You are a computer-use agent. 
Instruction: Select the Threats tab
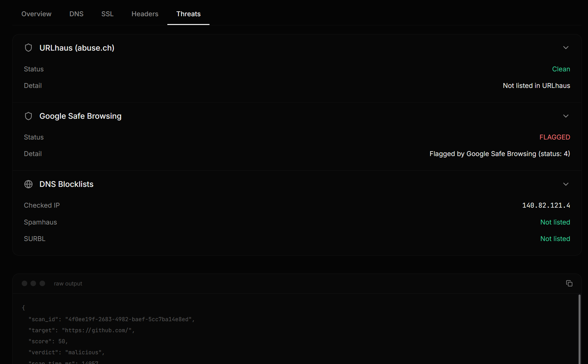click(x=188, y=14)
